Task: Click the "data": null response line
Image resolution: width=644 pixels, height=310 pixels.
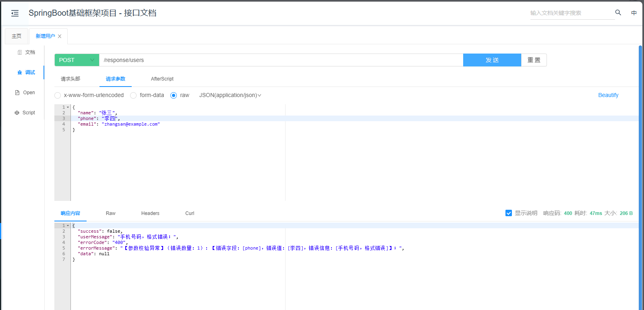Action: pyautogui.click(x=93, y=254)
